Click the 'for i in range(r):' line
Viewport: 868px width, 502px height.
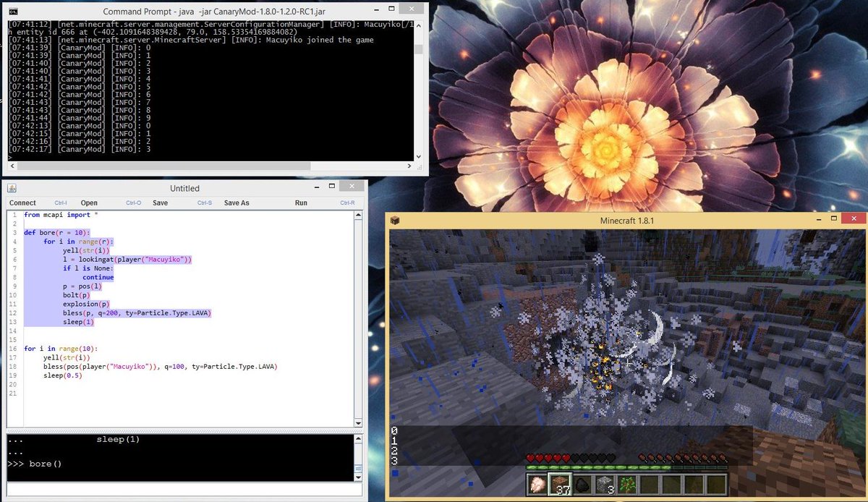(x=79, y=242)
